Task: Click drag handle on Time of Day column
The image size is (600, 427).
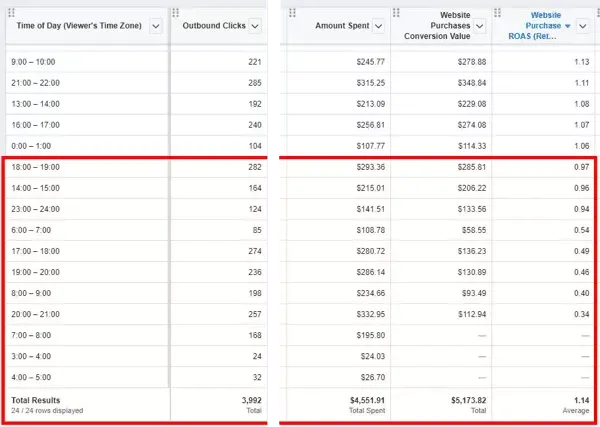Action: tap(9, 13)
